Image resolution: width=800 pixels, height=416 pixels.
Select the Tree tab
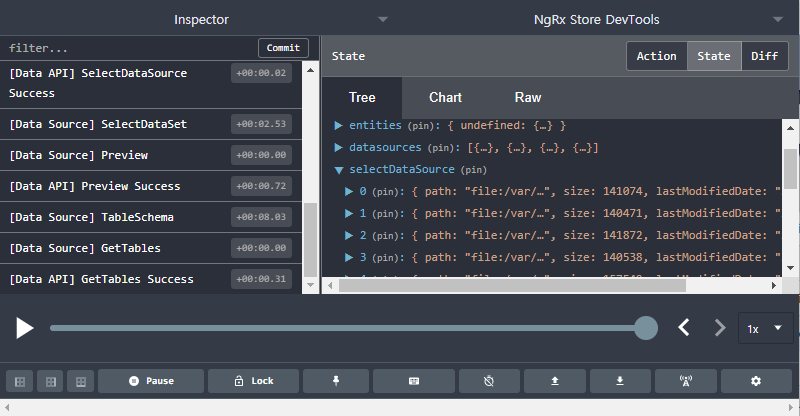[x=362, y=97]
